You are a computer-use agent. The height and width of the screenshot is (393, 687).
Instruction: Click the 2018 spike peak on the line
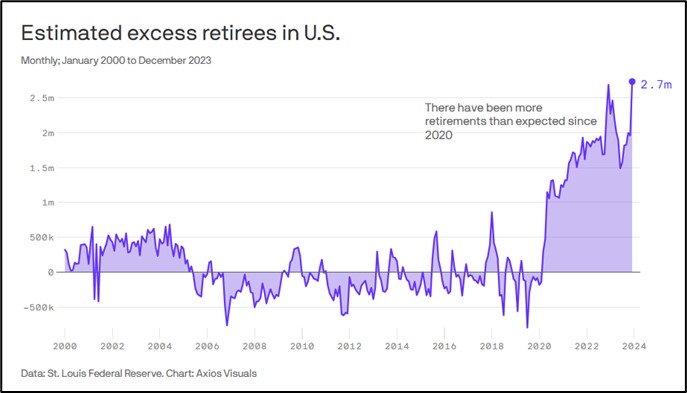[492, 212]
